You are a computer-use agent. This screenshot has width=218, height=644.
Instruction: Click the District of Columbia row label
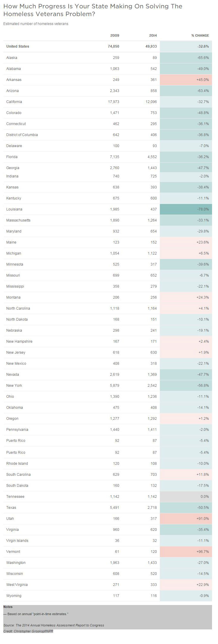(22, 135)
